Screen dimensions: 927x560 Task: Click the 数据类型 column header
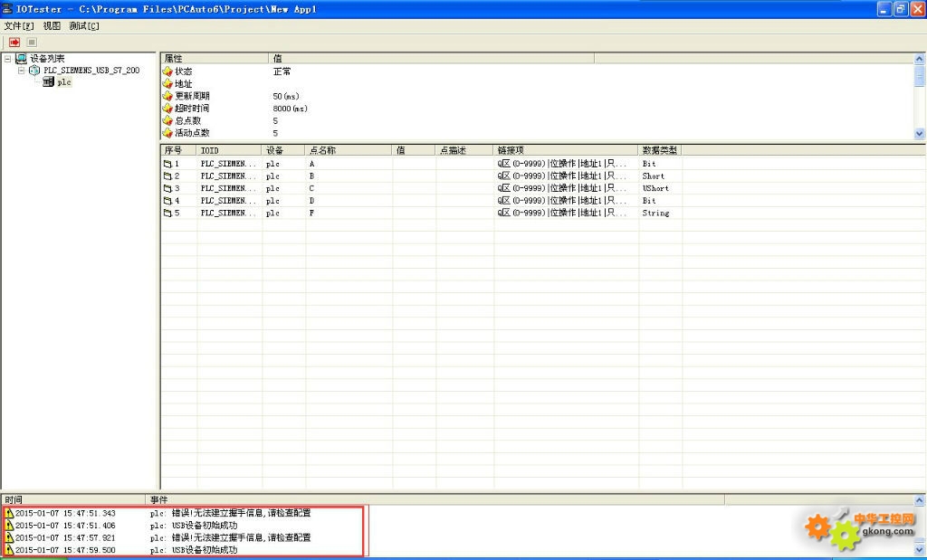pyautogui.click(x=660, y=150)
